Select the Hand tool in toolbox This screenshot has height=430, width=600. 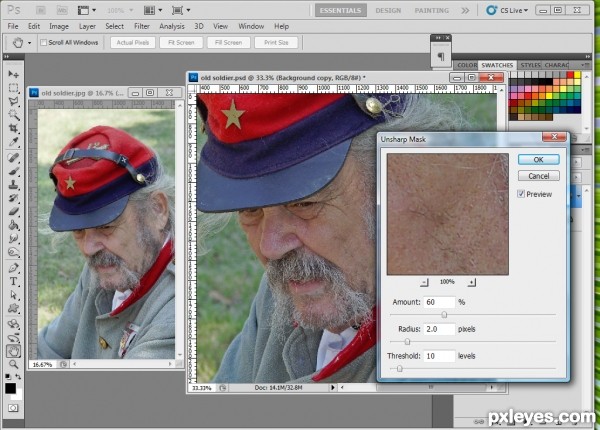click(13, 351)
